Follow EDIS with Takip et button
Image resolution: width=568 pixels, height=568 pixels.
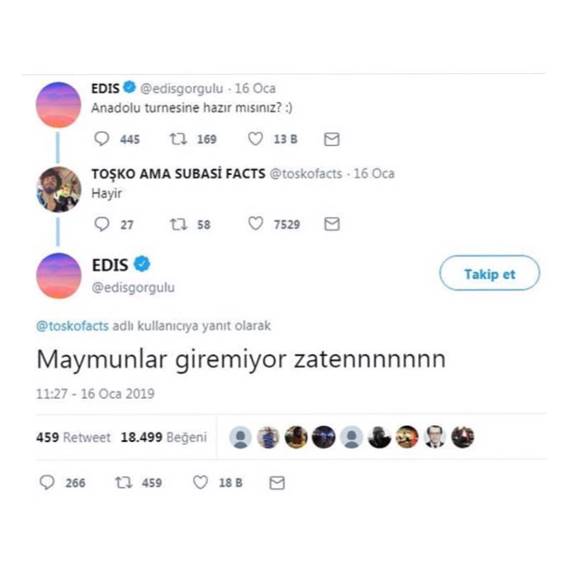[x=489, y=273]
